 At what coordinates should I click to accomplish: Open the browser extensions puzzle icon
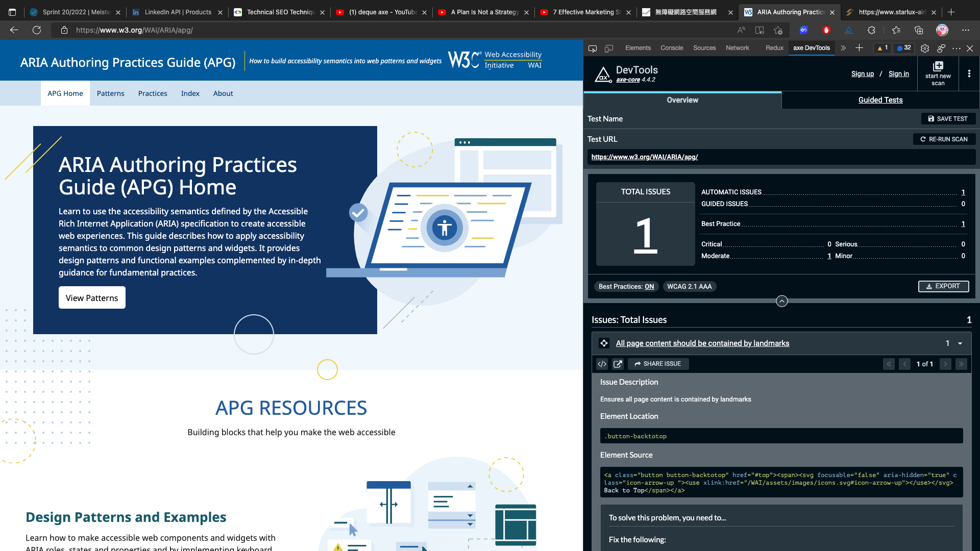pyautogui.click(x=871, y=30)
